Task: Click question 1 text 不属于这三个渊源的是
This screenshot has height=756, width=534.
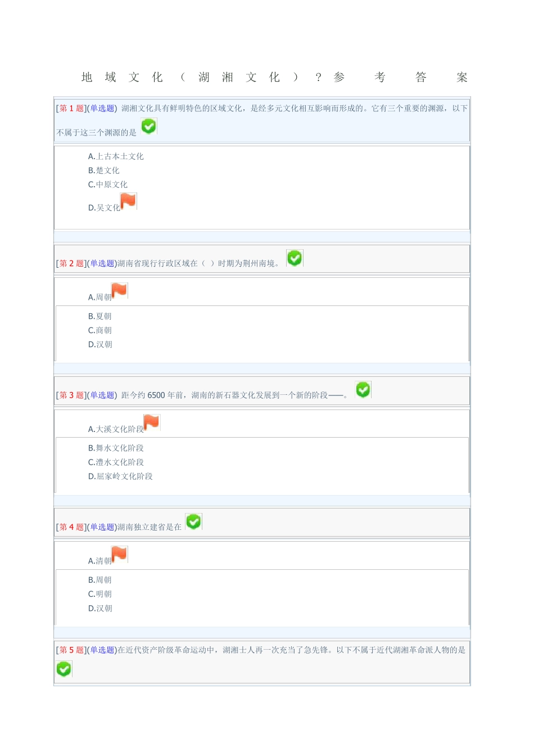Action: (97, 132)
